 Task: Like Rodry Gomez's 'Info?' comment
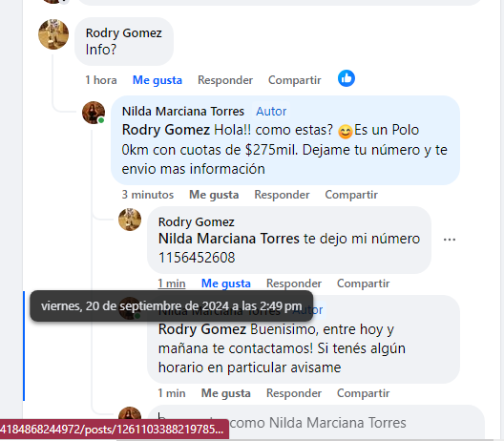pyautogui.click(x=157, y=80)
